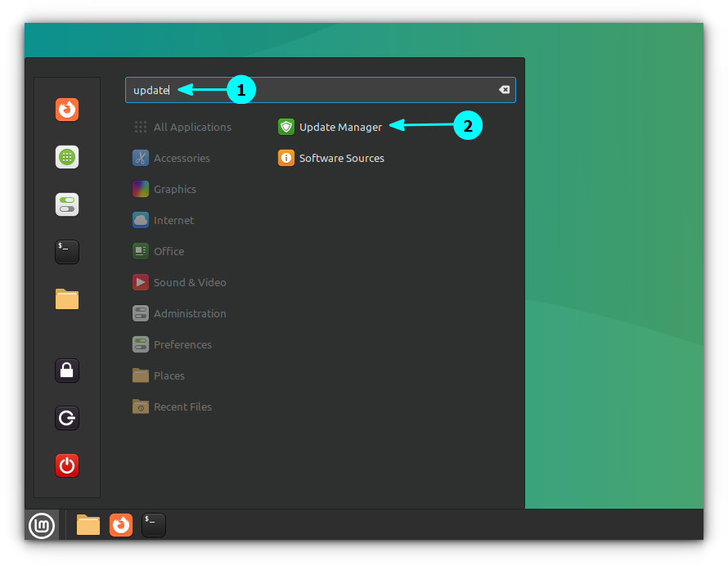This screenshot has height=566, width=728.
Task: Log out of the current session
Action: (x=66, y=418)
